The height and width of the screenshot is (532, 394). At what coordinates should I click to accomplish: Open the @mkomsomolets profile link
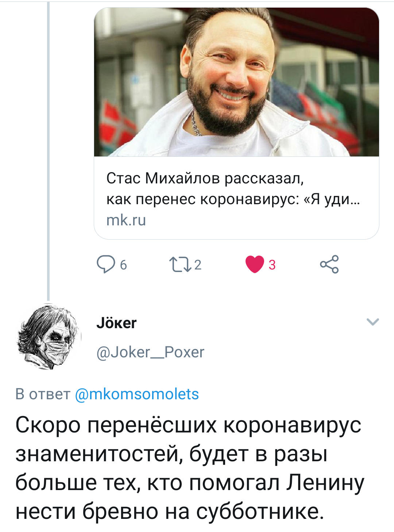[x=137, y=394]
